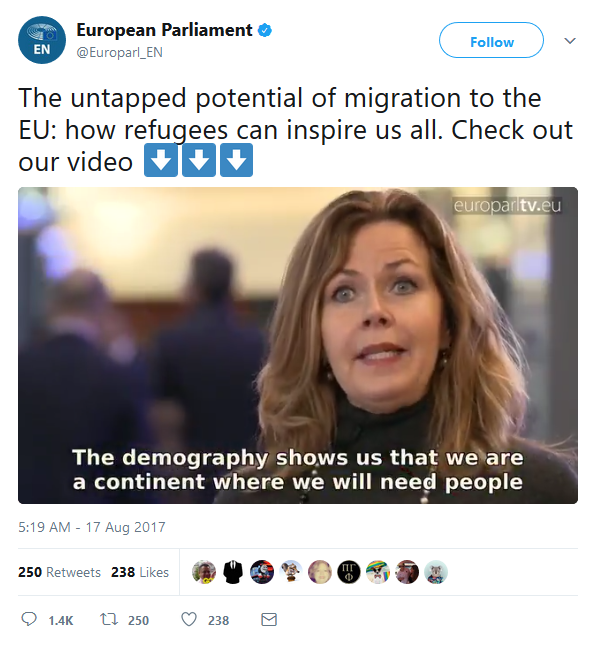The width and height of the screenshot is (594, 647).
Task: Open the ΠΓΦ black circle avatar
Action: click(349, 572)
